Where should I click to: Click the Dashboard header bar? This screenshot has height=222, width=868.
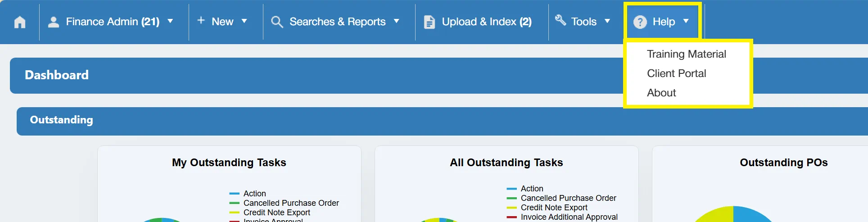[439, 75]
